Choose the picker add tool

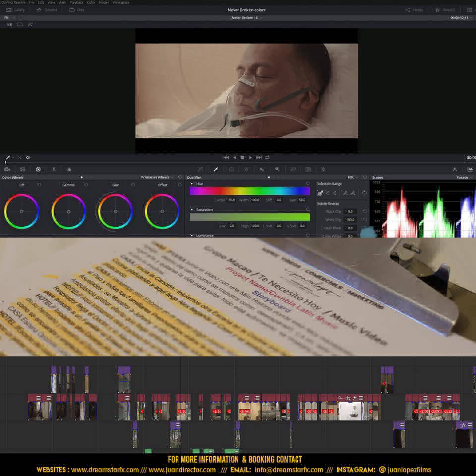[335, 193]
